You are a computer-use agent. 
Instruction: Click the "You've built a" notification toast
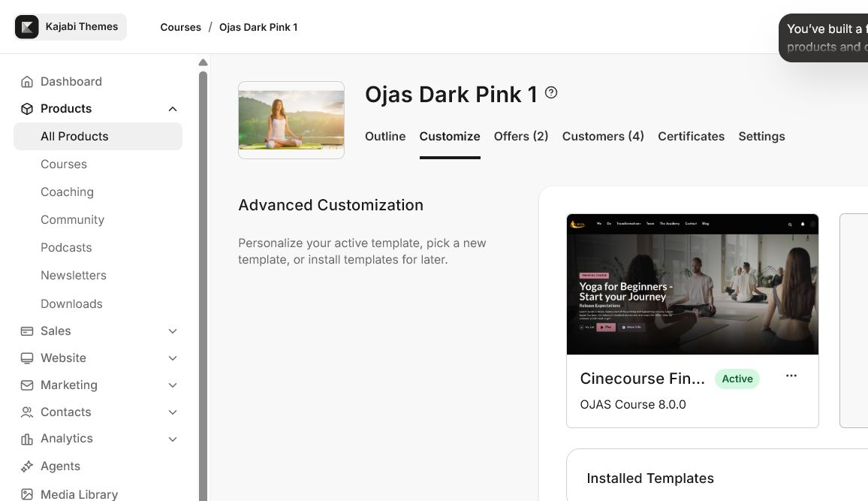pos(823,38)
